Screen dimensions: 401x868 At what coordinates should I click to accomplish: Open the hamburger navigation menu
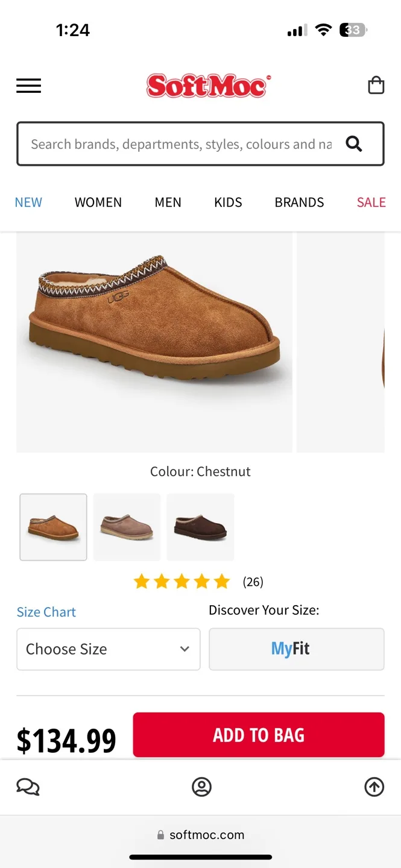[28, 86]
